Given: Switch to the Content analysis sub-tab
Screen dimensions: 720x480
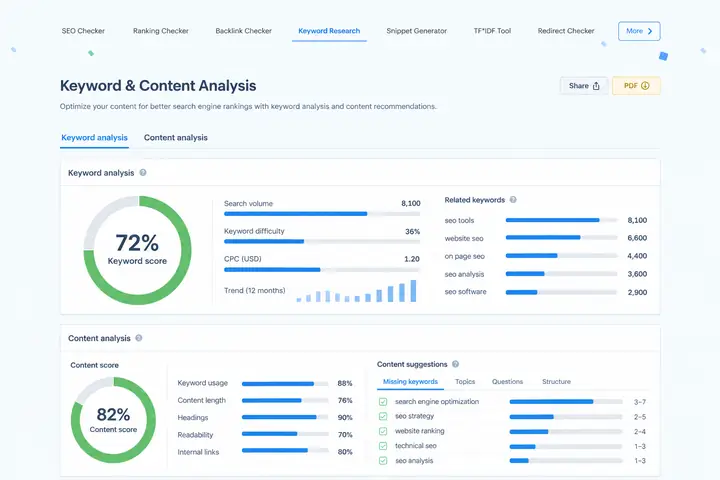Looking at the screenshot, I should 175,138.
